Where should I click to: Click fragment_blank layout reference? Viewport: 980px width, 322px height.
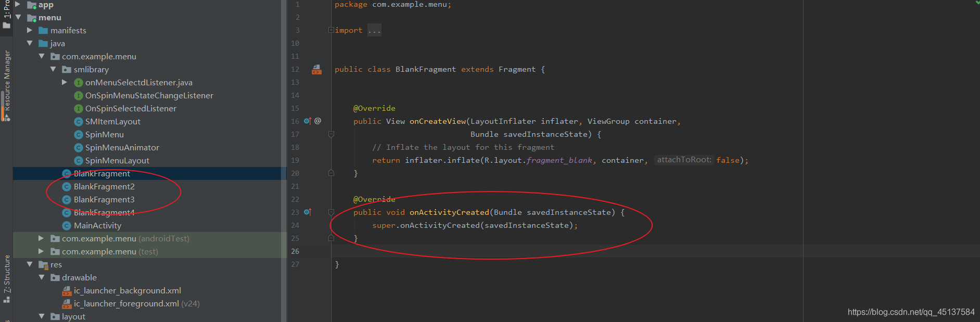coord(559,160)
